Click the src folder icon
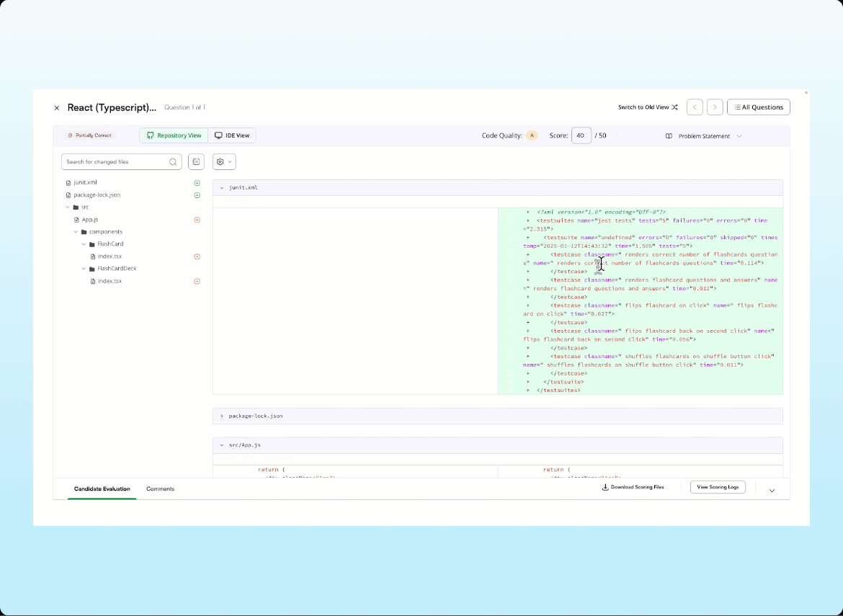The image size is (843, 616). (76, 207)
